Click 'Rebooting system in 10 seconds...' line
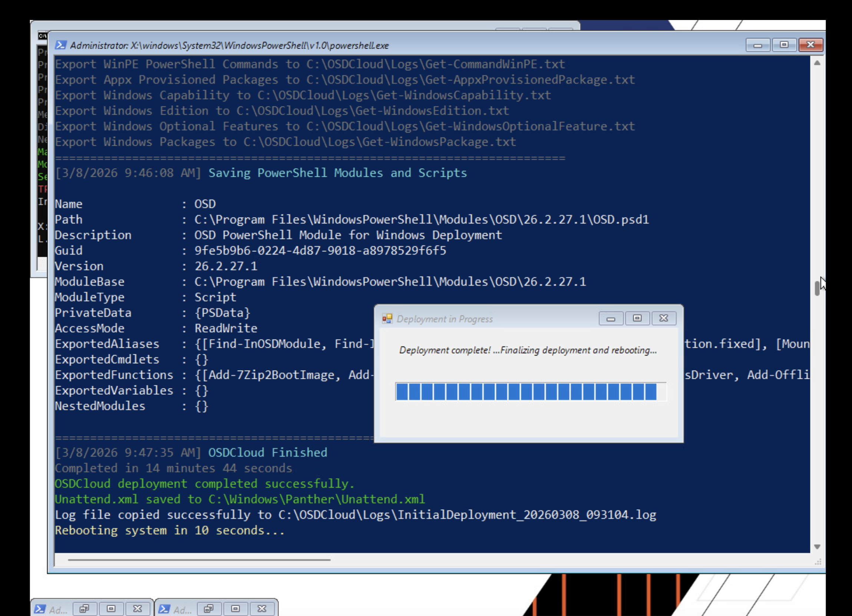Image resolution: width=852 pixels, height=616 pixels. click(170, 530)
